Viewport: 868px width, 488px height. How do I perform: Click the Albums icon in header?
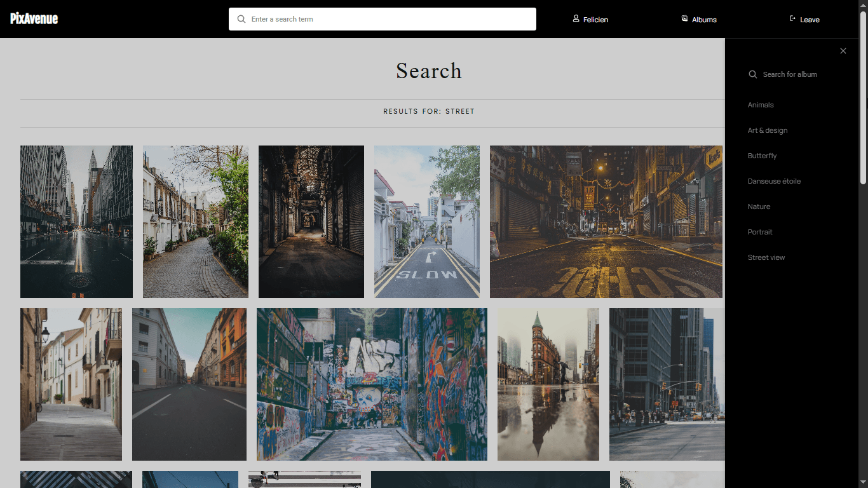(685, 19)
